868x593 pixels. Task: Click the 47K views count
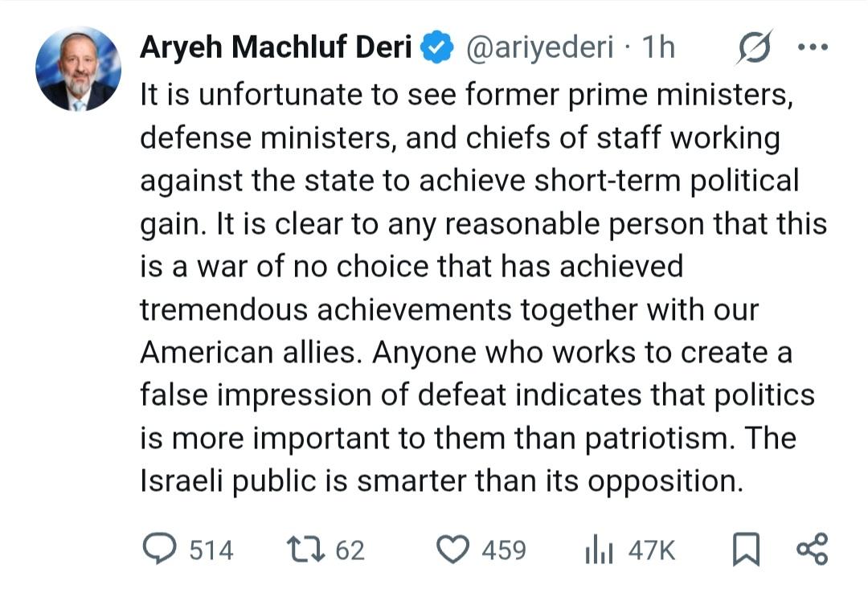[x=652, y=550]
